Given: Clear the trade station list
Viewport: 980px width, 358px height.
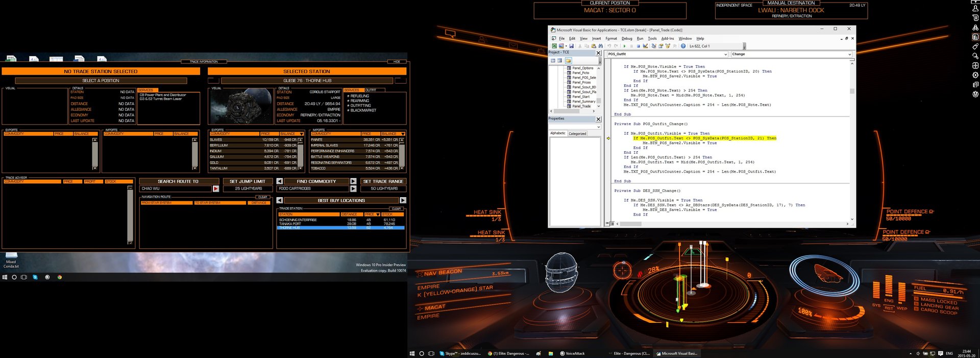Looking at the screenshot, I should coord(396,209).
